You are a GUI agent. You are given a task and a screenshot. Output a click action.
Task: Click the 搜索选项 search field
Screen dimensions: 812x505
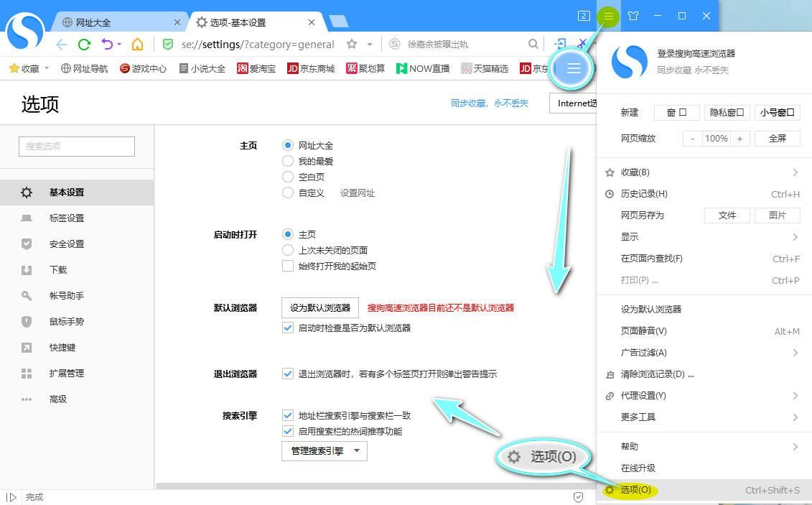click(x=76, y=146)
